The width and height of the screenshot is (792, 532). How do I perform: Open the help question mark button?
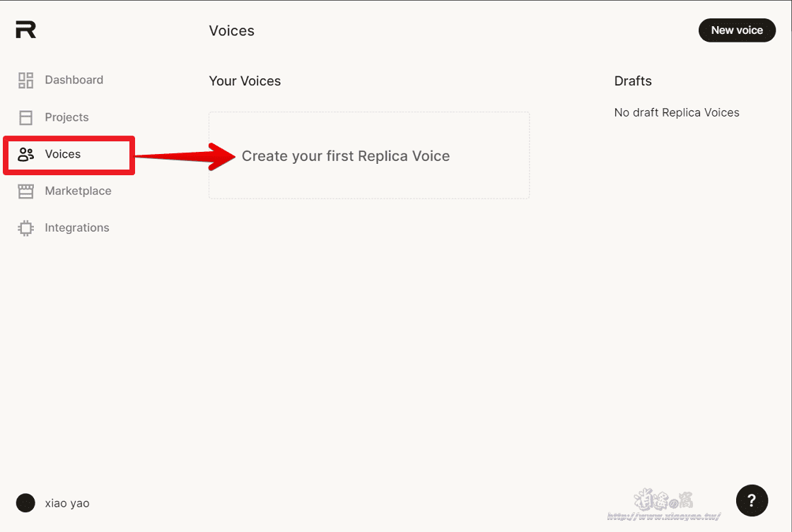752,500
